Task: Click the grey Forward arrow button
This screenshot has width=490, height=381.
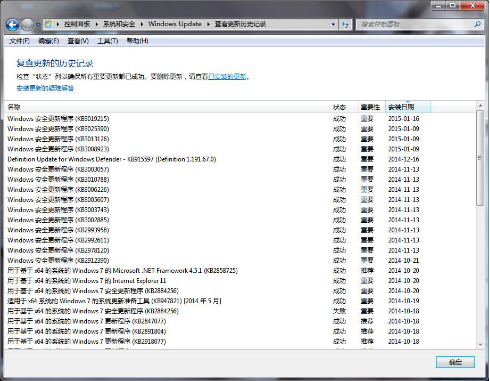Action: click(27, 24)
